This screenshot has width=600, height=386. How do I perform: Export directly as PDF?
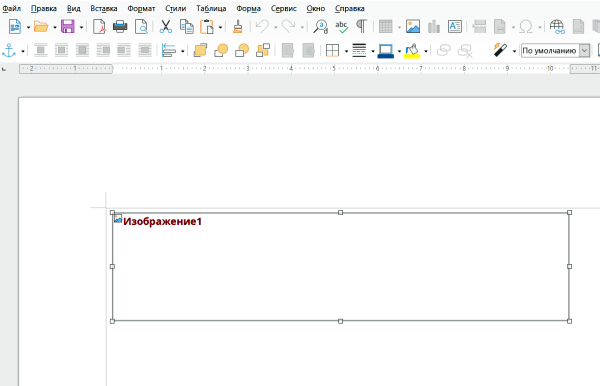(x=99, y=27)
